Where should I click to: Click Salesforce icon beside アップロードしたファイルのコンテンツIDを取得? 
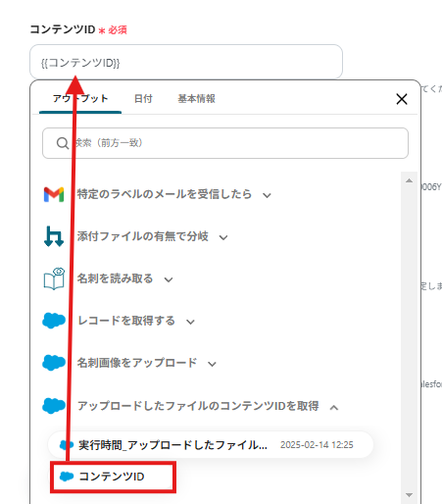[x=54, y=406]
